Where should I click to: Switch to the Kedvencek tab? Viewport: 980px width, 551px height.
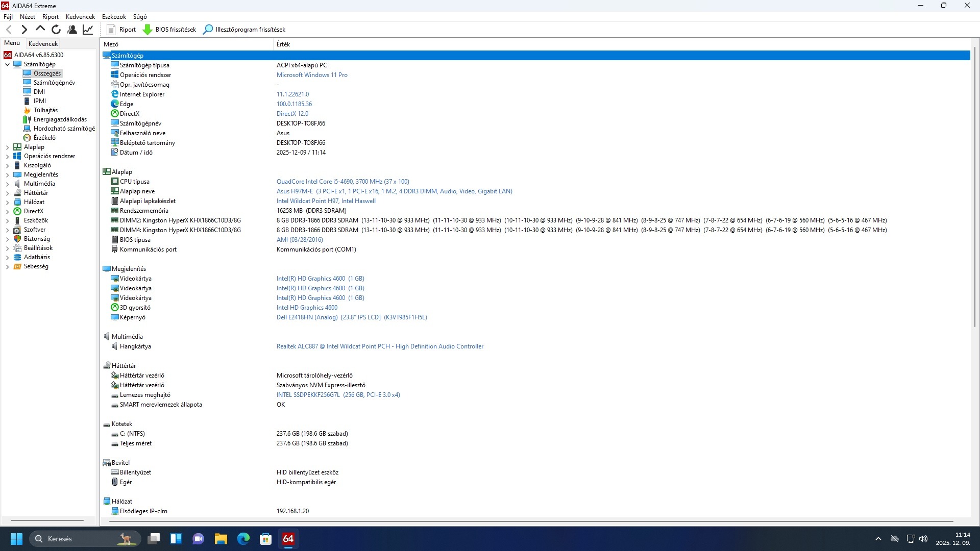(x=43, y=44)
